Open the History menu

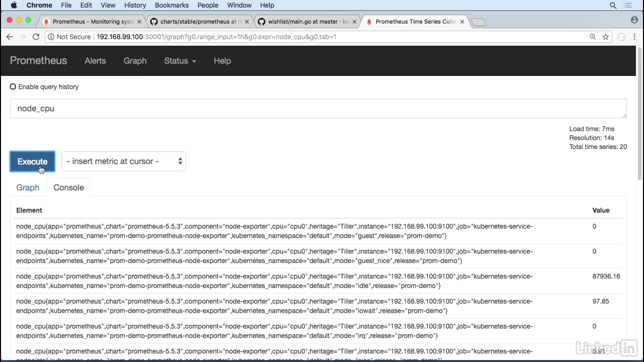(135, 5)
